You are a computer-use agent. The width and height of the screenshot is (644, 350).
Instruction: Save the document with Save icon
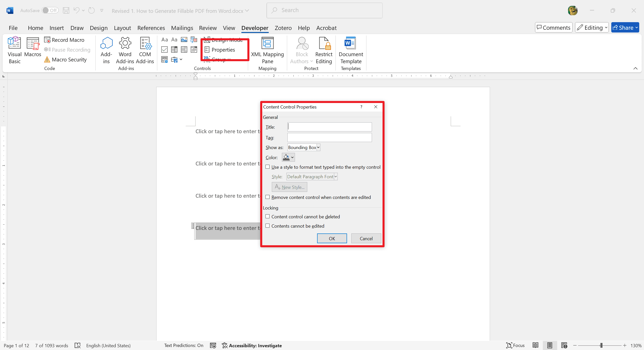[66, 10]
